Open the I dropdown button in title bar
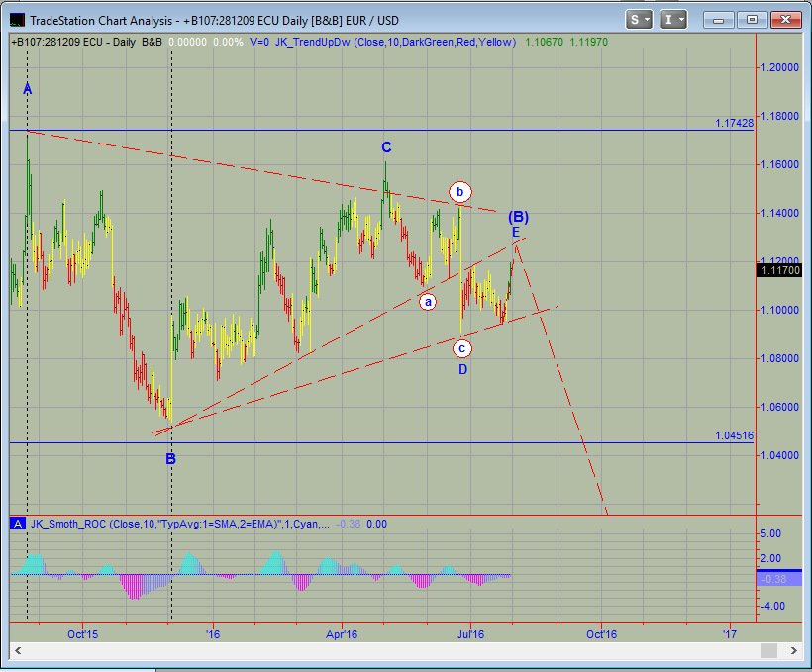The height and width of the screenshot is (672, 812). pos(673,20)
